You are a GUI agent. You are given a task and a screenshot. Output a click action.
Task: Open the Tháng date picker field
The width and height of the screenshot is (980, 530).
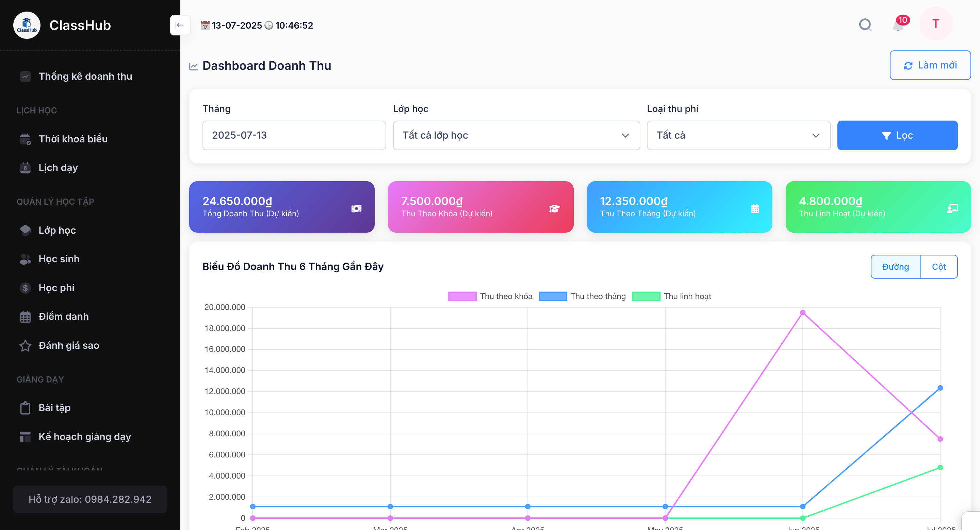[294, 136]
